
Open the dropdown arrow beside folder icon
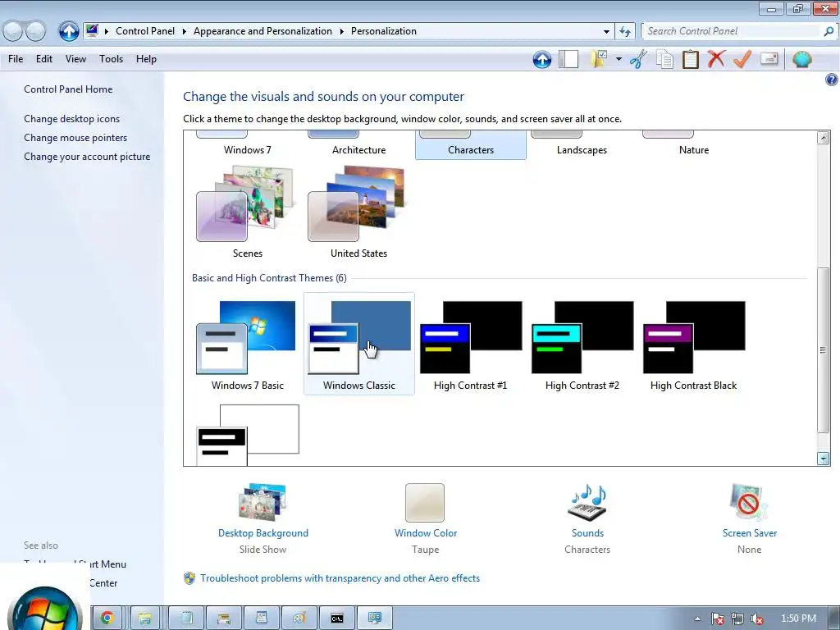[619, 59]
